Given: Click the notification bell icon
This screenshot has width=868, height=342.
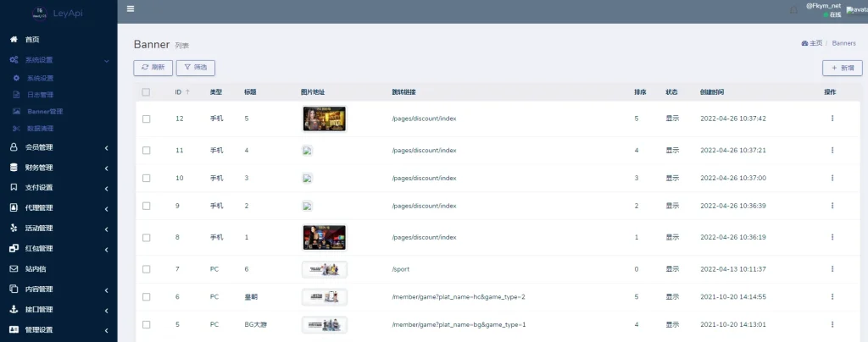Looking at the screenshot, I should pyautogui.click(x=793, y=10).
